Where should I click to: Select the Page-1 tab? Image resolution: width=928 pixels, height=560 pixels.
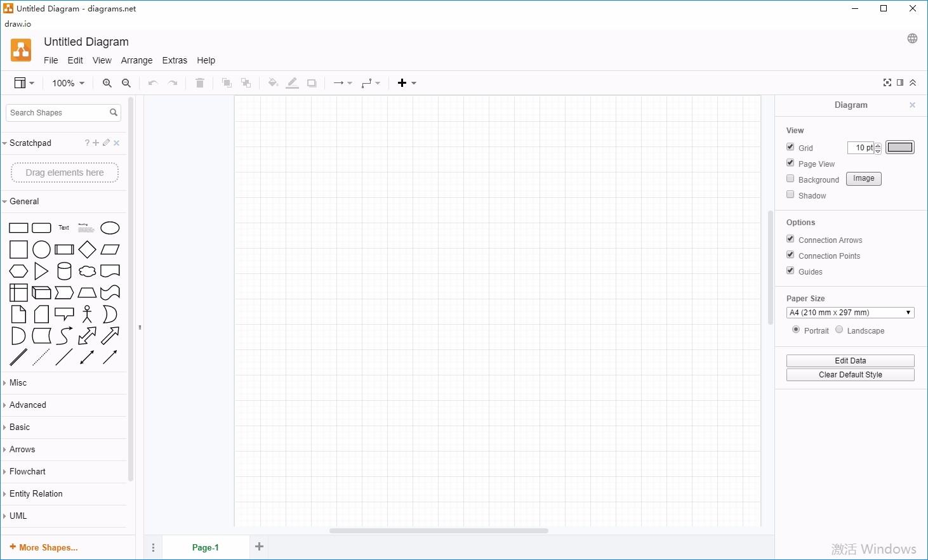pos(206,547)
